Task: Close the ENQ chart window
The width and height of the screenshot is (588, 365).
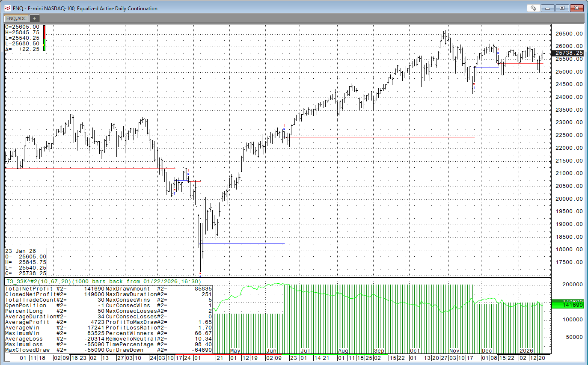Action: (576, 8)
